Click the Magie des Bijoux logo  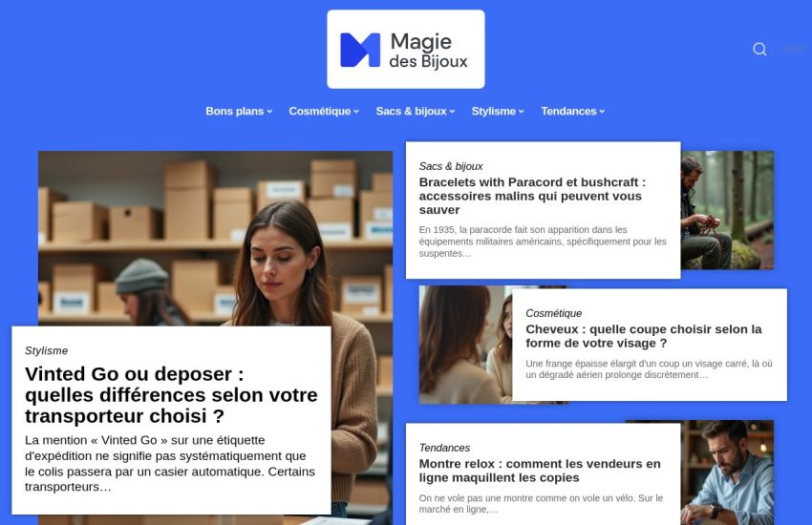click(x=405, y=49)
